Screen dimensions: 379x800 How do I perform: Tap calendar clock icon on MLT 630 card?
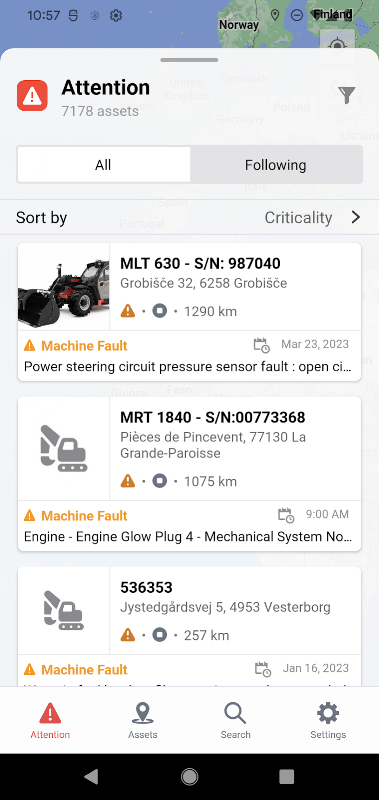tap(262, 345)
